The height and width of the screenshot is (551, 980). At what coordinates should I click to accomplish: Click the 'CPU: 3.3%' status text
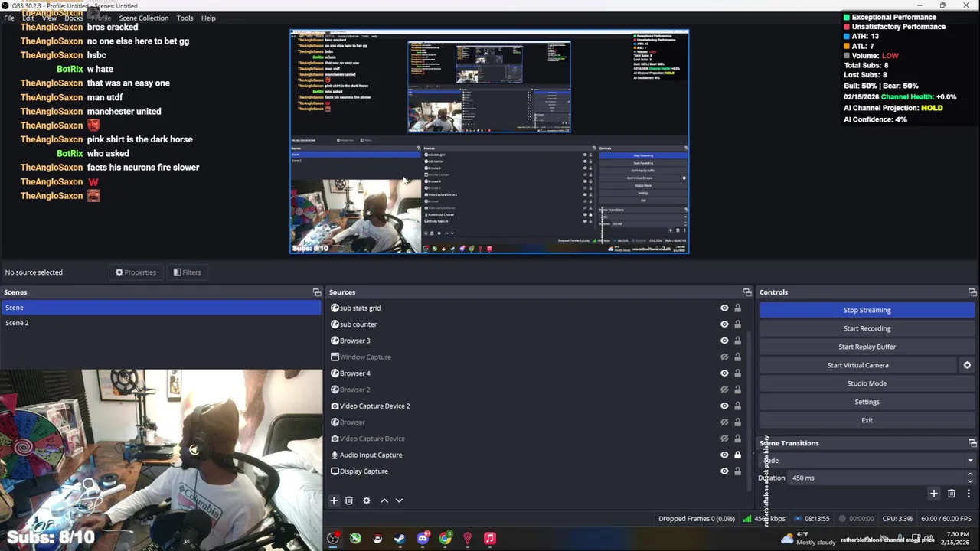897,519
